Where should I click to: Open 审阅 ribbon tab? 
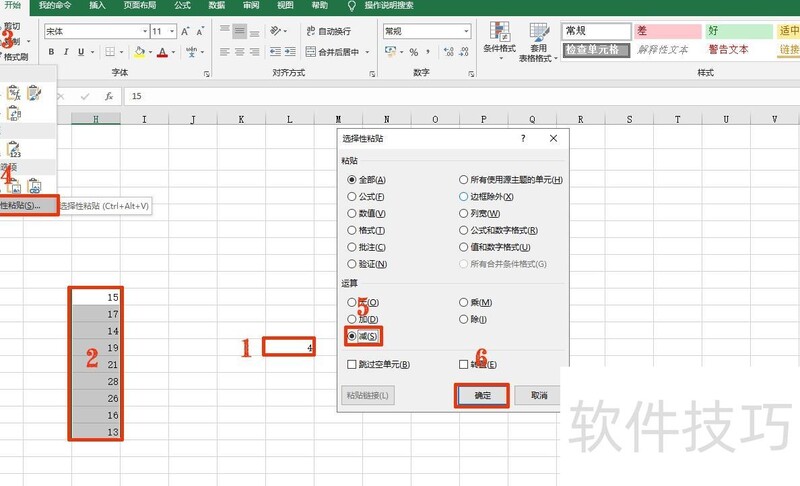point(251,6)
